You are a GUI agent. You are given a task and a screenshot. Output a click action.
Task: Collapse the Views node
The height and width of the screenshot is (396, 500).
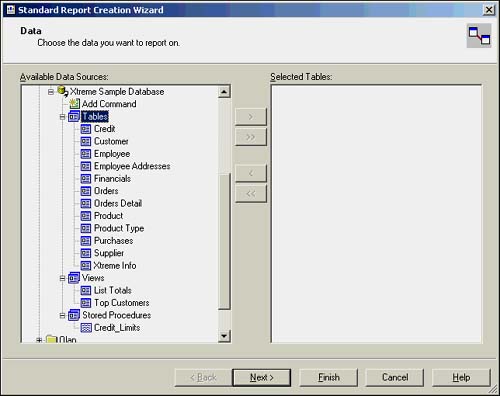pyautogui.click(x=62, y=278)
